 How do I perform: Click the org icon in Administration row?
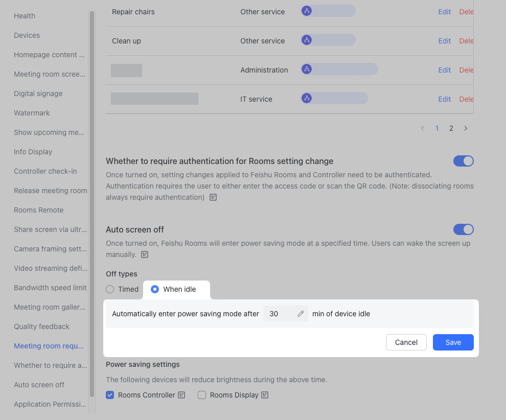pyautogui.click(x=307, y=69)
